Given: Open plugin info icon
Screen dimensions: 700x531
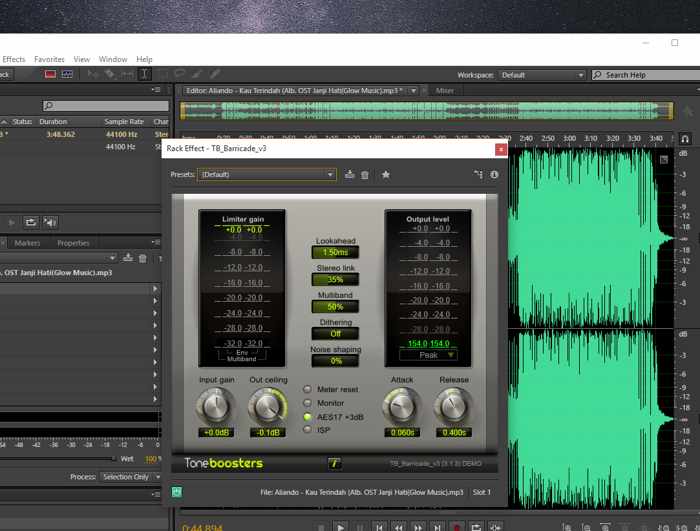Looking at the screenshot, I should 494,175.
